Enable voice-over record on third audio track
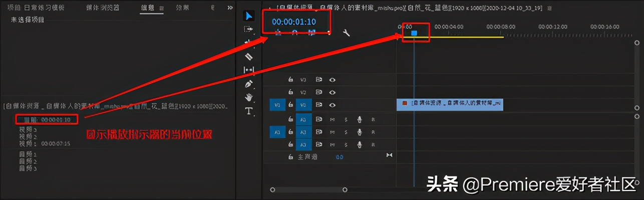Screen dimensions: 644x200 pos(359,144)
